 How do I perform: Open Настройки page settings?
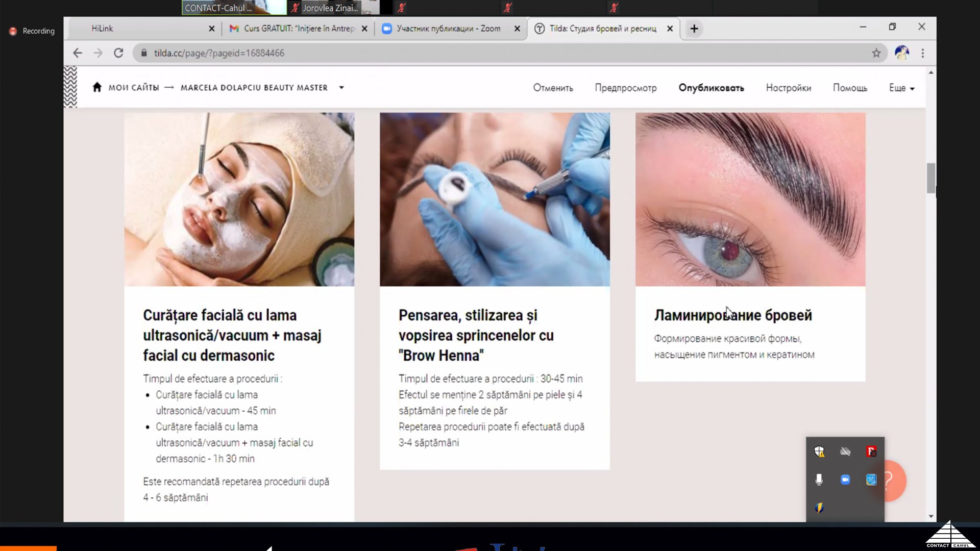point(788,88)
